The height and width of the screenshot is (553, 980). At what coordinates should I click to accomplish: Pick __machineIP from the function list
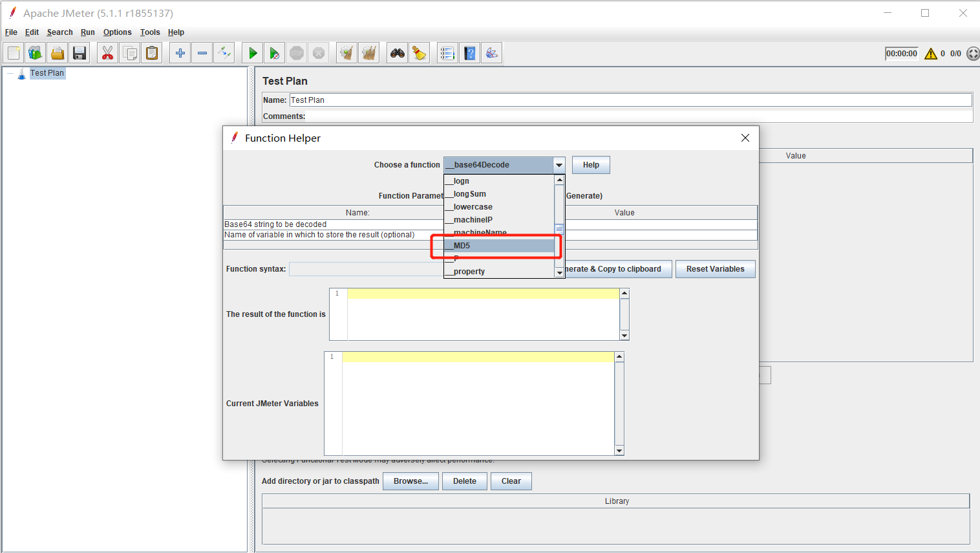499,220
